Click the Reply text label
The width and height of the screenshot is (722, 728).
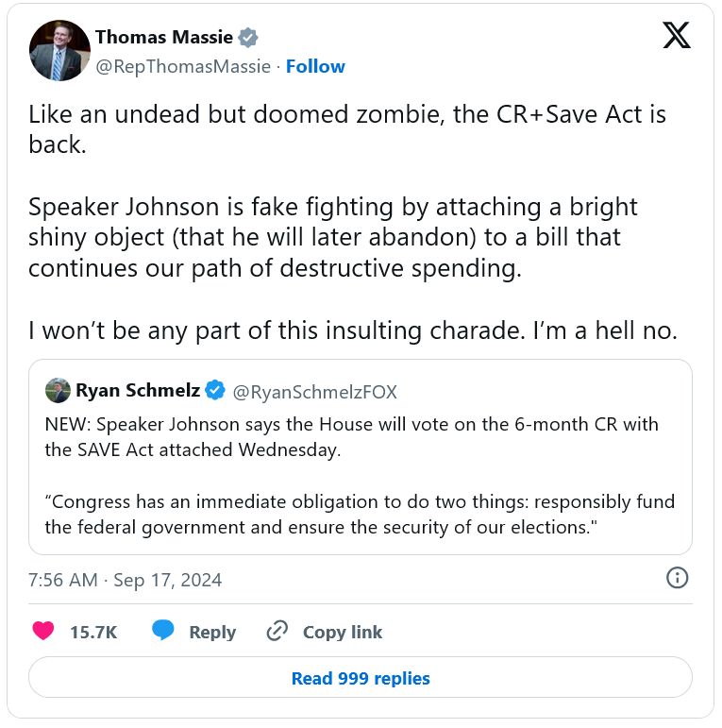[x=212, y=633]
